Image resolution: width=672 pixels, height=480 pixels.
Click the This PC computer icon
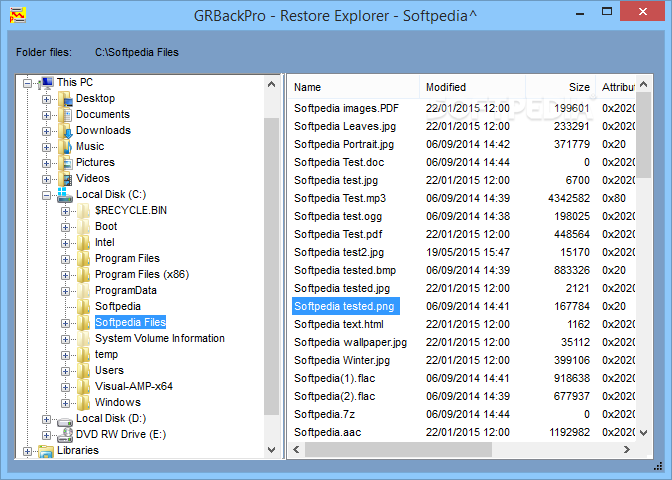46,83
